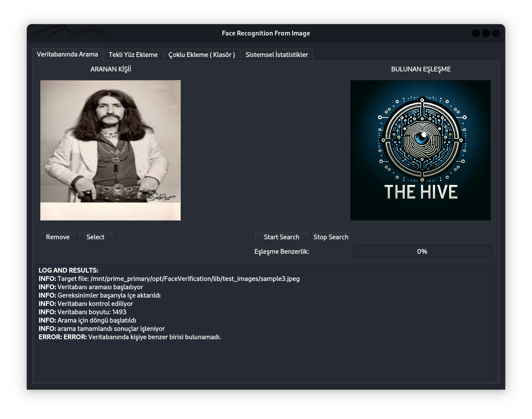The width and height of the screenshot is (532, 419).
Task: Click the Eşleşme Benzerlik label
Action: 282,252
